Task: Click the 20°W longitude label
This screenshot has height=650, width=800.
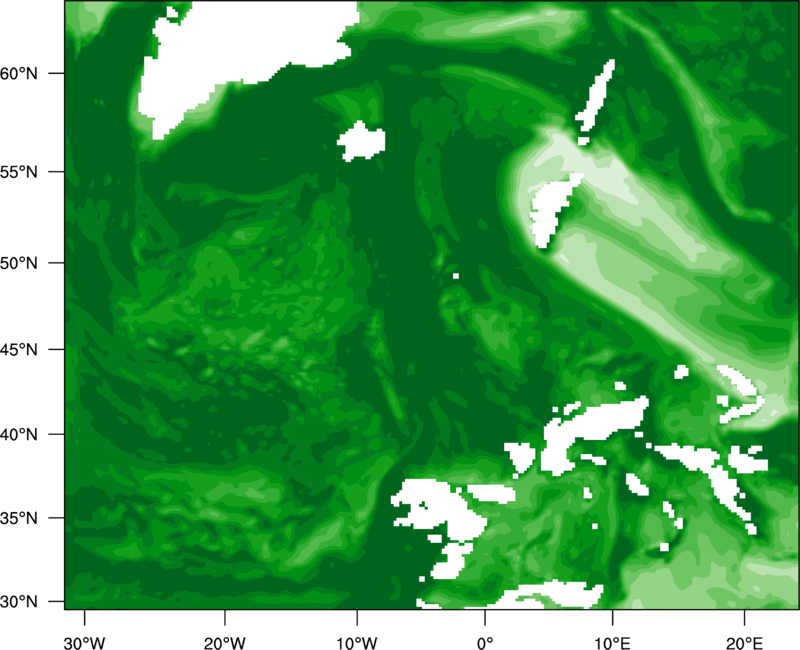Action: click(x=225, y=643)
